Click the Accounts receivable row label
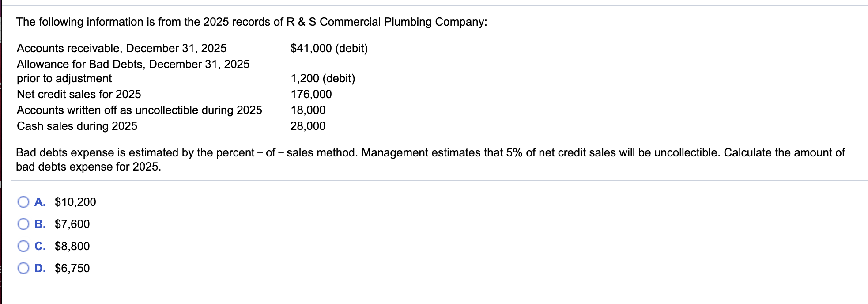 tap(121, 48)
